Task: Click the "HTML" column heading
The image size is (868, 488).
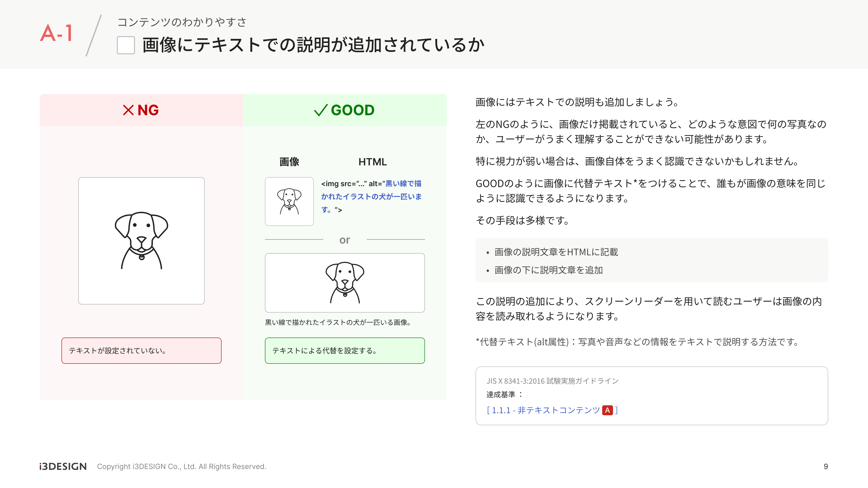Action: pyautogui.click(x=372, y=162)
